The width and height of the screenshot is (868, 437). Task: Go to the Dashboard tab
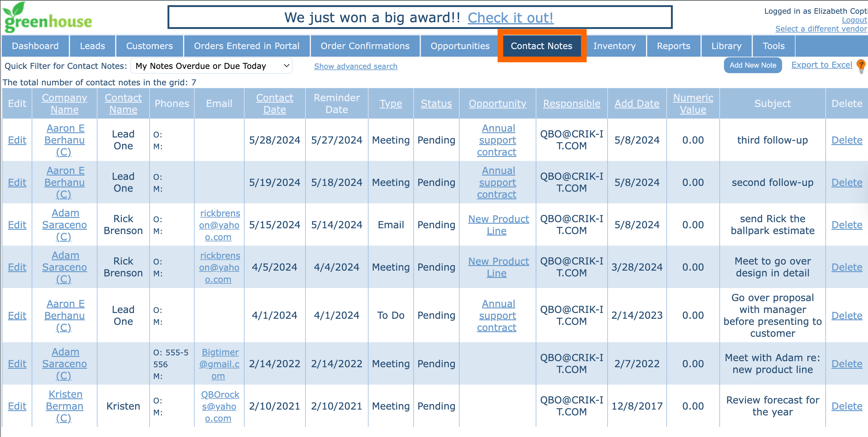(x=35, y=46)
